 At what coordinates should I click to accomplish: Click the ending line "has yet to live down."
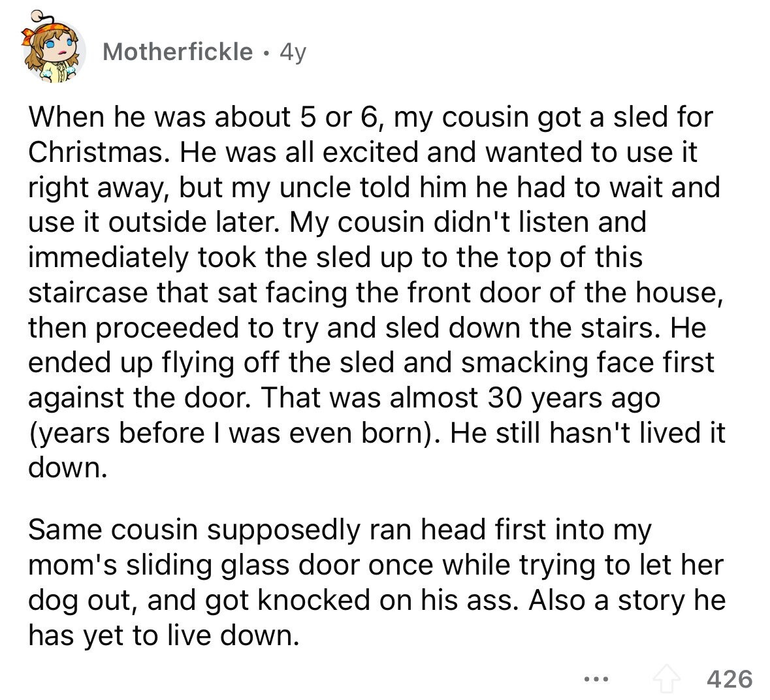pos(163,636)
